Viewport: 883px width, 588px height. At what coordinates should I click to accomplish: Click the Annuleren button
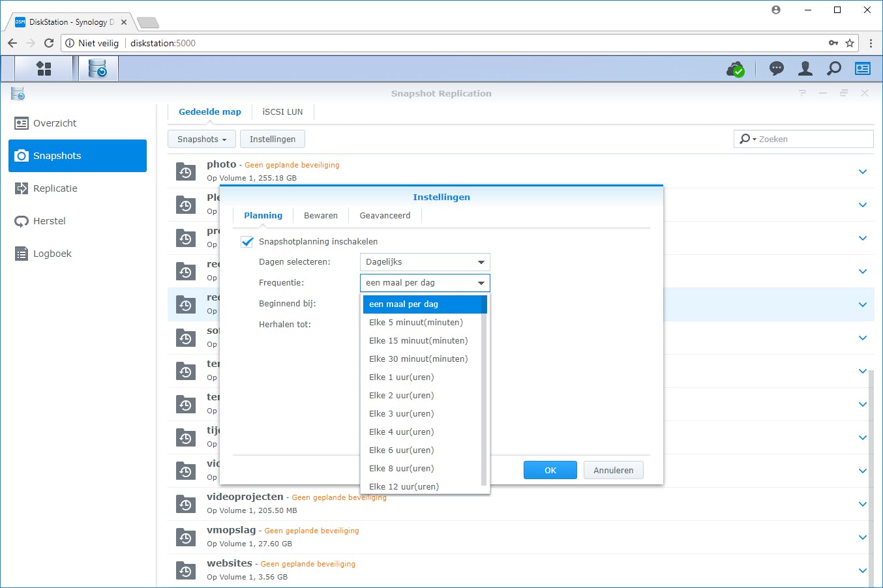(613, 470)
